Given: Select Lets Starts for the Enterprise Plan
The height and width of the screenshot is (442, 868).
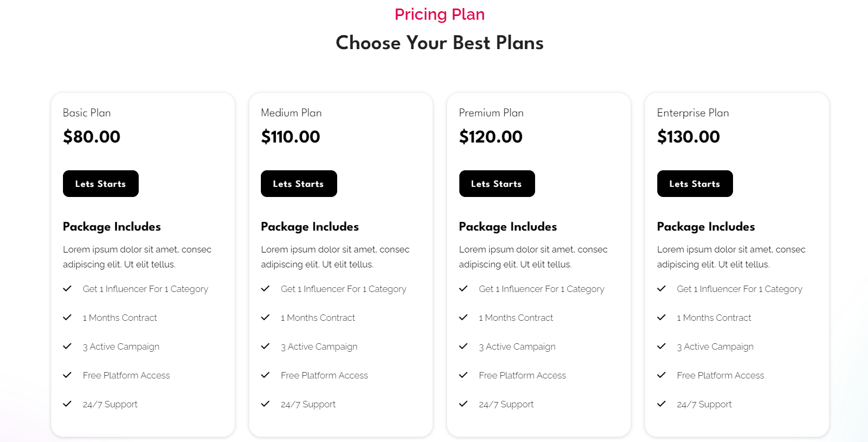Looking at the screenshot, I should pyautogui.click(x=695, y=184).
